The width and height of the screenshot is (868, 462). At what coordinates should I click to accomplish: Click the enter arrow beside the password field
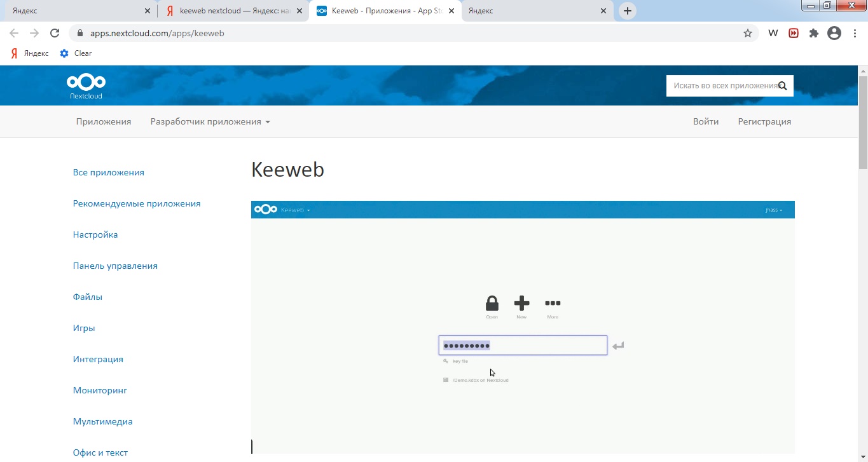[617, 345]
